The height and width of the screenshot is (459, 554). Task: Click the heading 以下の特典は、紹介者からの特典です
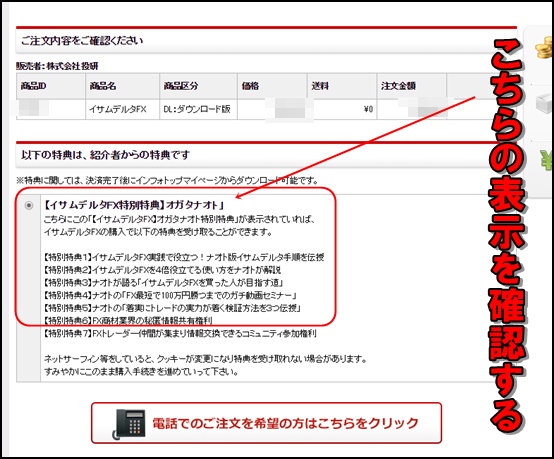coord(105,155)
